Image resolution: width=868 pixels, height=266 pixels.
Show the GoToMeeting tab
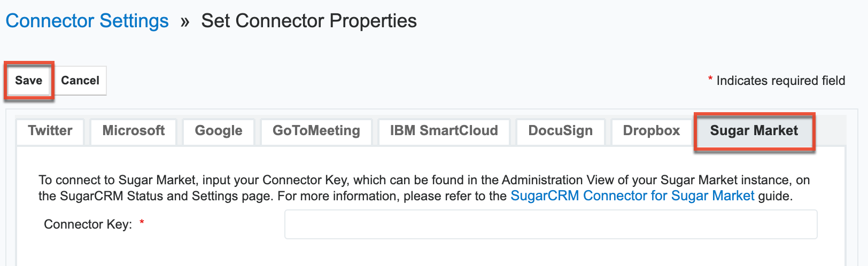[316, 131]
